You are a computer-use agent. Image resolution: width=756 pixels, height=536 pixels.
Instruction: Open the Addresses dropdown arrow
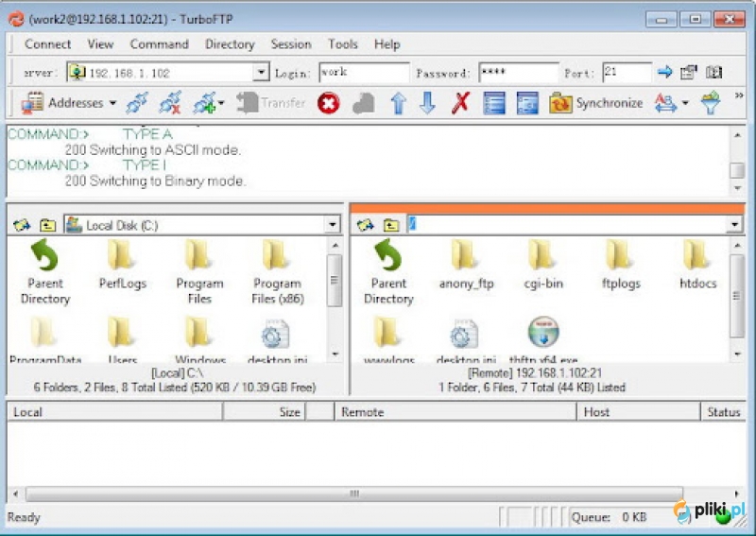pos(112,103)
